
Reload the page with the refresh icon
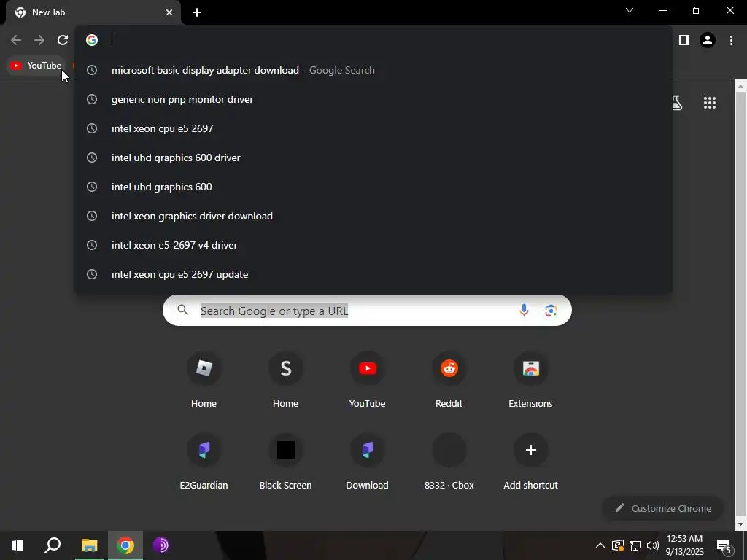point(63,40)
